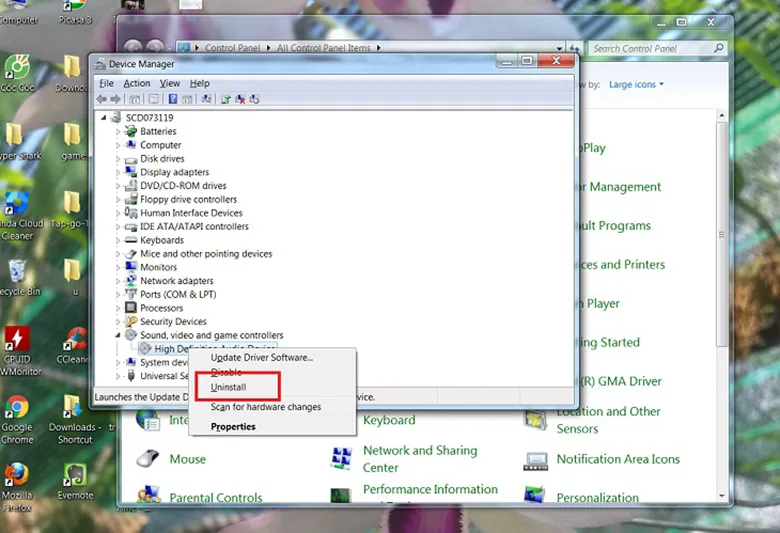Viewport: 780px width, 533px height.
Task: Click the red X uninstall toolbar icon
Action: [x=241, y=99]
